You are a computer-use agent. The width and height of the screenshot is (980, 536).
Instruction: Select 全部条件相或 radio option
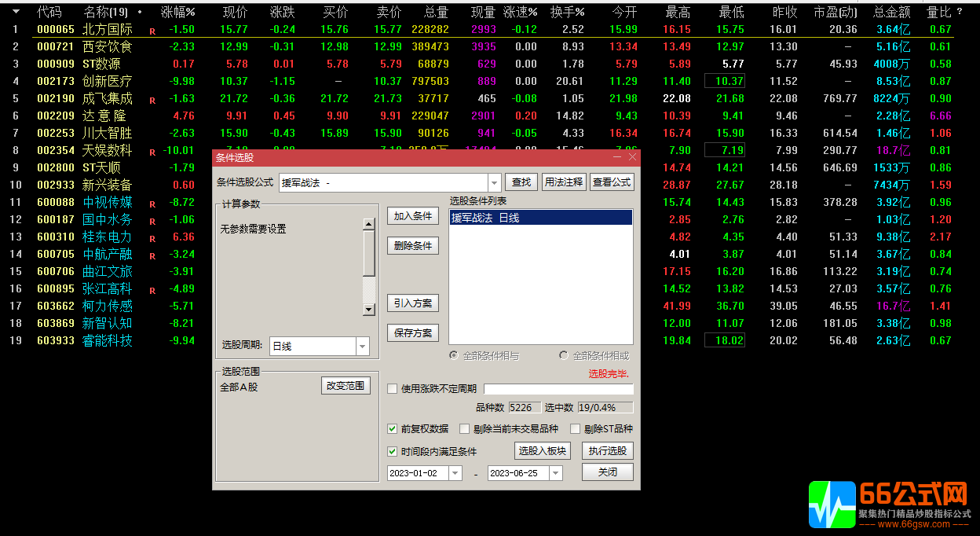point(564,355)
